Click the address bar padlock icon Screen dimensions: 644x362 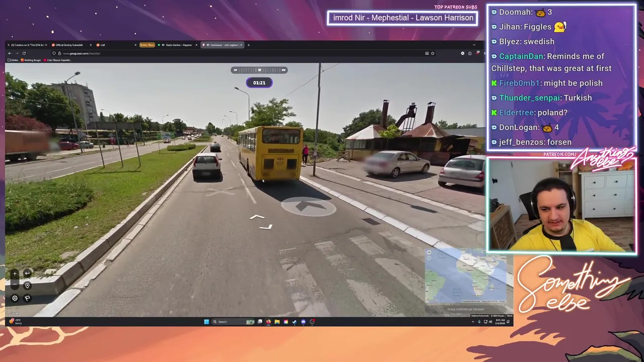(x=59, y=53)
